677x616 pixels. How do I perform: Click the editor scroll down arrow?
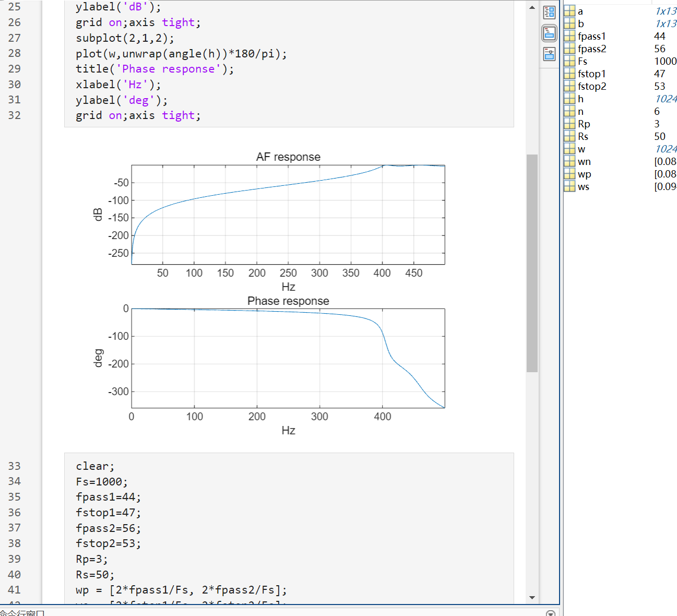coord(532,597)
